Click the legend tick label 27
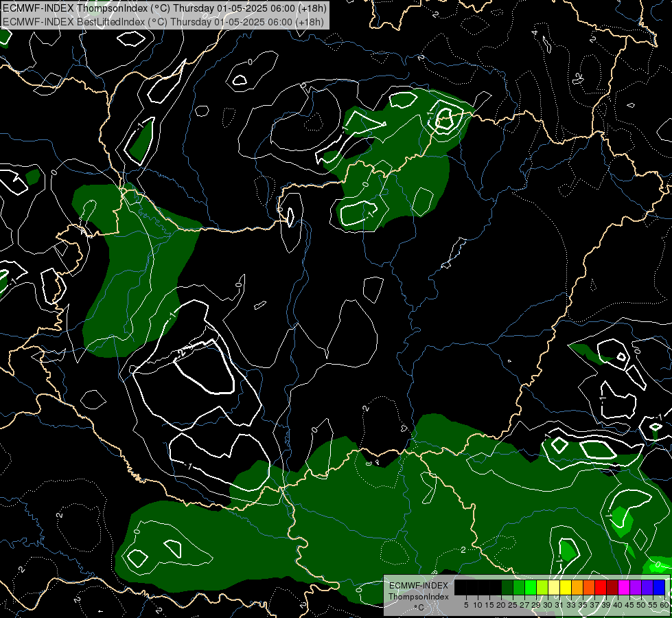672x618 pixels. pyautogui.click(x=524, y=605)
